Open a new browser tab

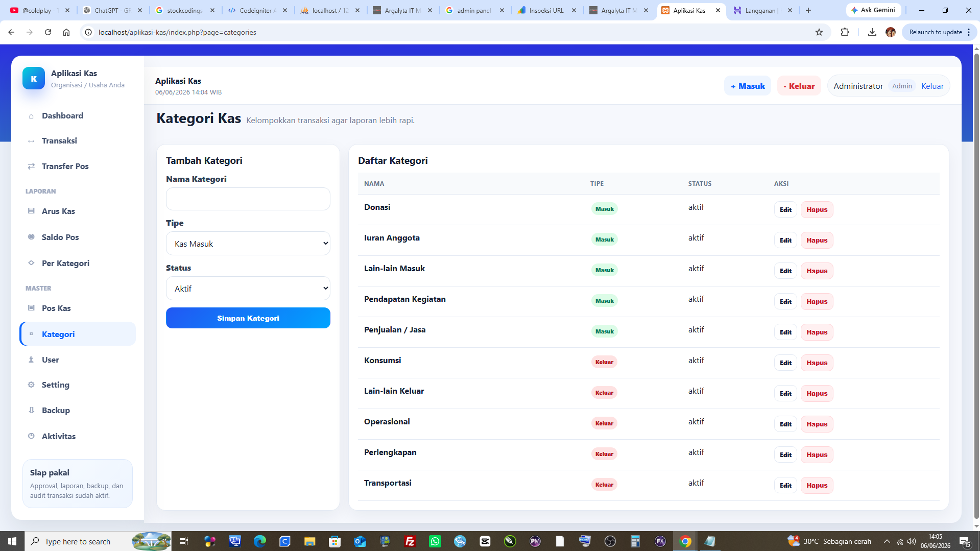(808, 10)
